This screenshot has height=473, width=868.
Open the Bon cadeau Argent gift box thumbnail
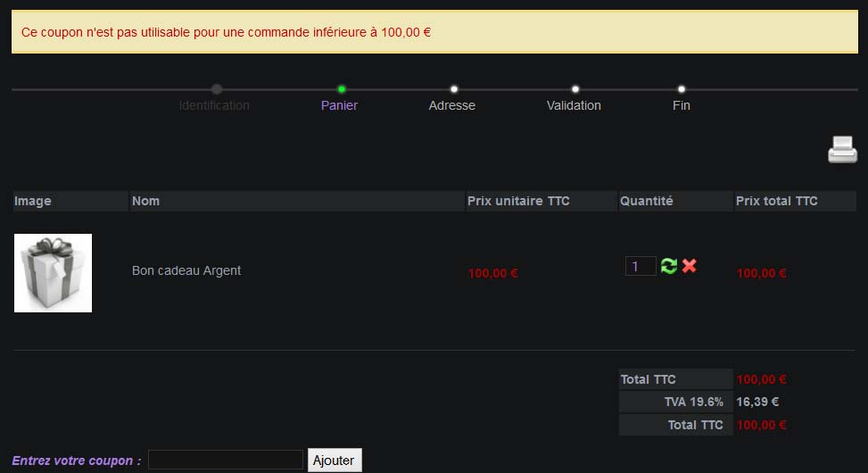(x=54, y=273)
